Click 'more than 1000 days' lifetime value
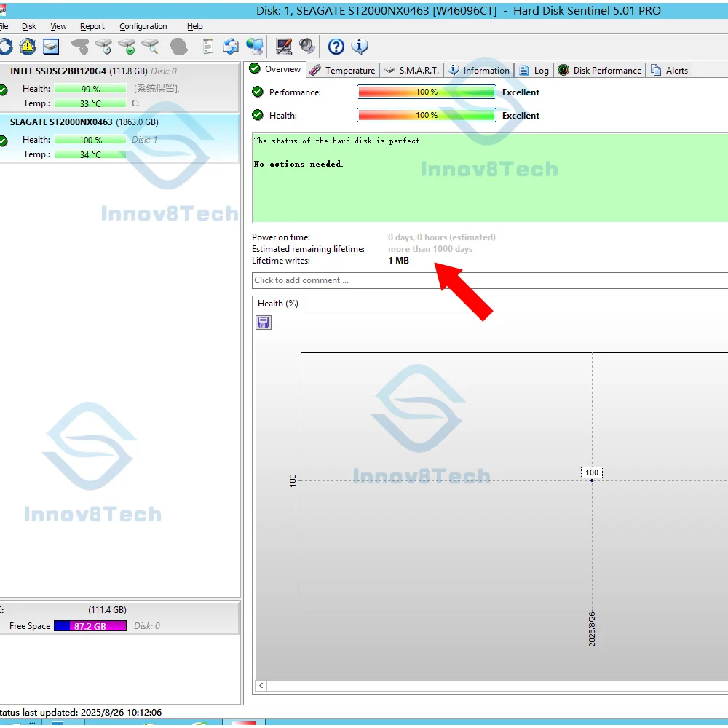The width and height of the screenshot is (728, 728). [x=430, y=249]
